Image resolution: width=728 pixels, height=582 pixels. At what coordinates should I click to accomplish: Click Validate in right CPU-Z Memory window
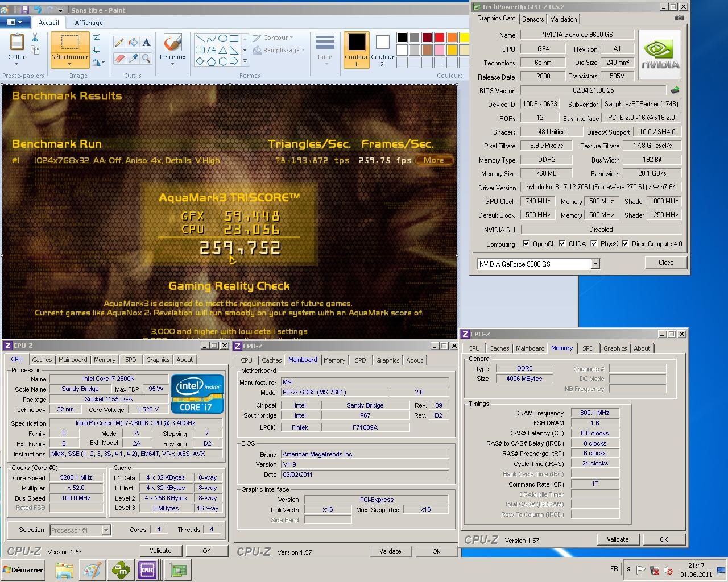coord(618,539)
